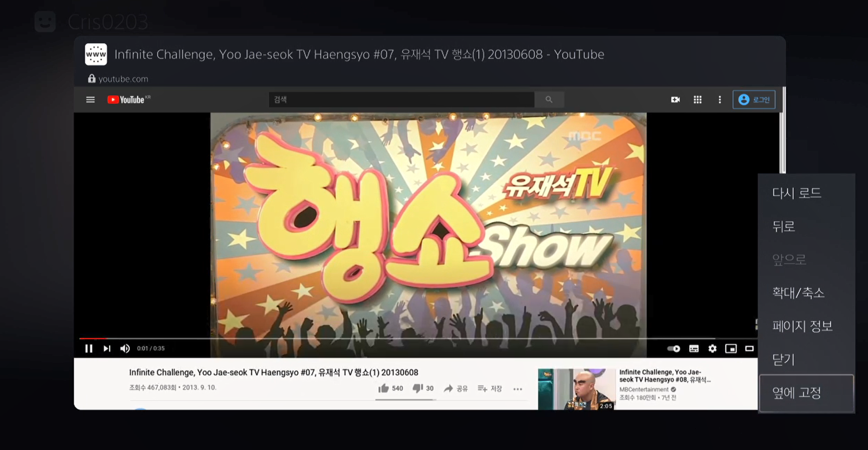Open the YouTube apps grid icon
The width and height of the screenshot is (868, 450).
pos(697,100)
